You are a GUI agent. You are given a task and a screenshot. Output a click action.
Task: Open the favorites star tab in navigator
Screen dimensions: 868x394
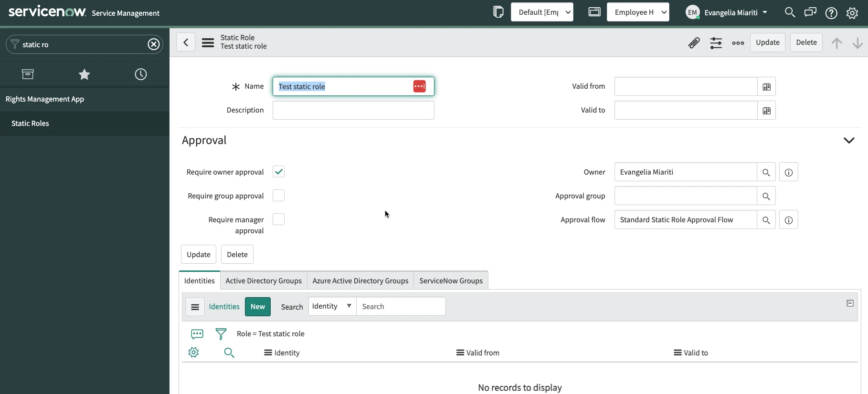coord(84,74)
